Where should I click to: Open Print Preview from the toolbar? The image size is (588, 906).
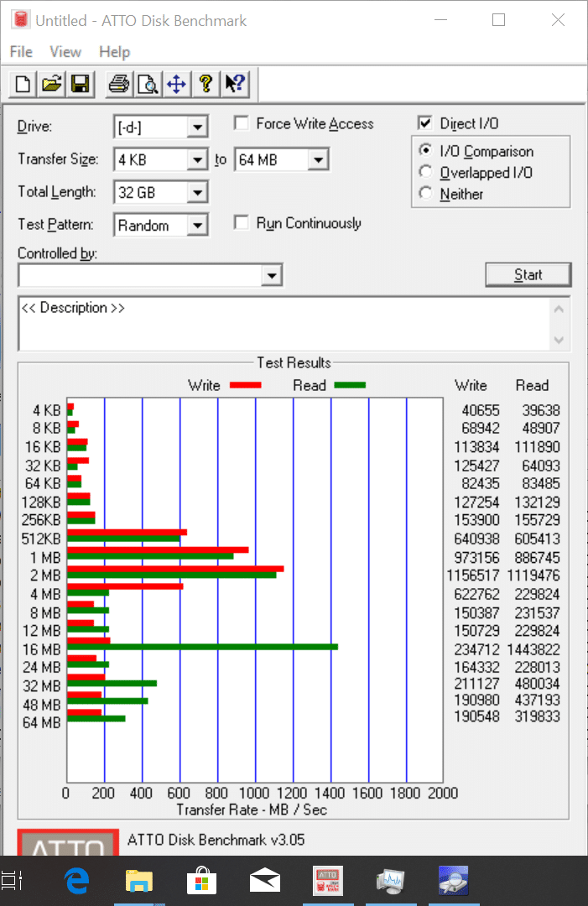(x=148, y=84)
